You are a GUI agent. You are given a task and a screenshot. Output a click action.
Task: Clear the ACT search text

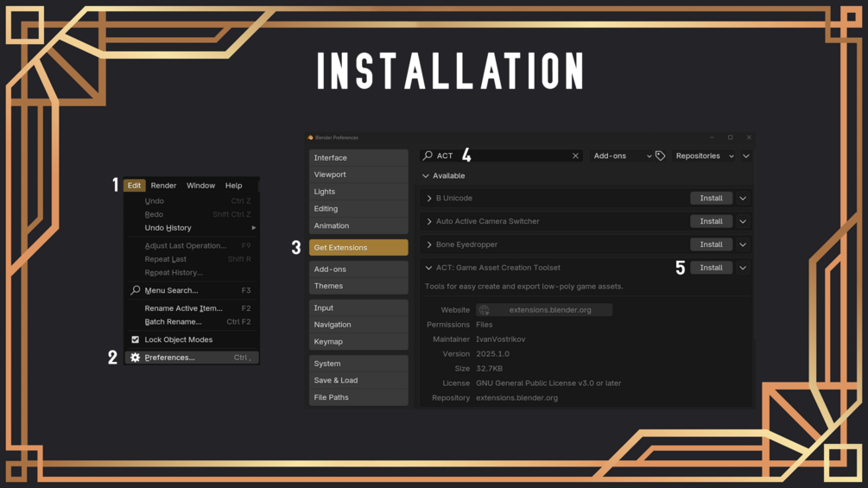click(x=575, y=156)
